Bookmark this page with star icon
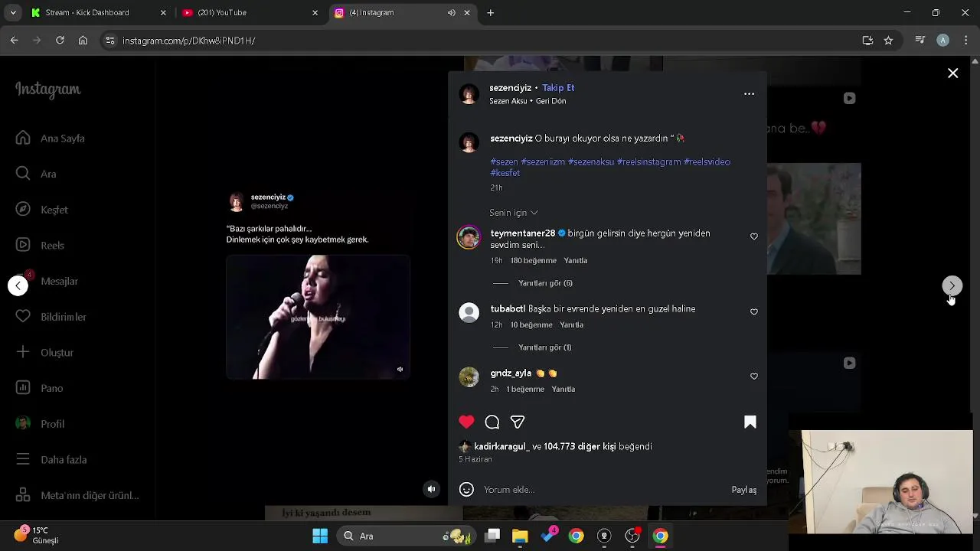The image size is (980, 551). click(888, 41)
